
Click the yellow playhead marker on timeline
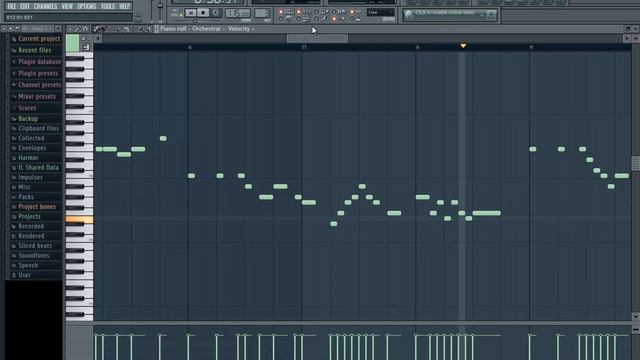tap(463, 46)
